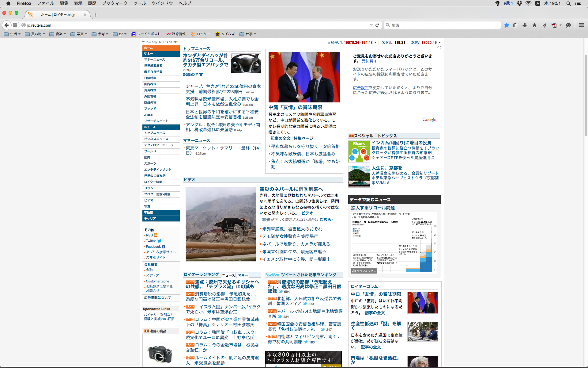Open Twitter link in sidebar
The image size is (588, 368).
pos(151,241)
